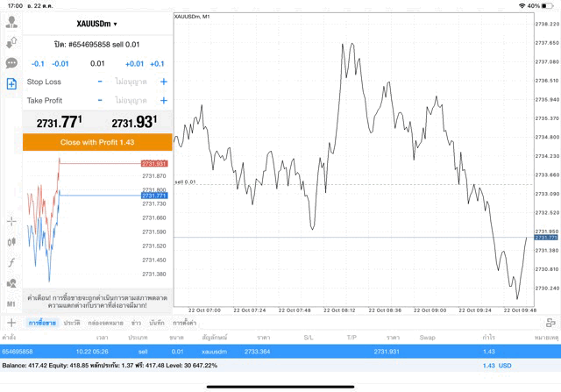The image size is (561, 392).
Task: Tap the new order icon in sidebar
Action: coord(11,84)
